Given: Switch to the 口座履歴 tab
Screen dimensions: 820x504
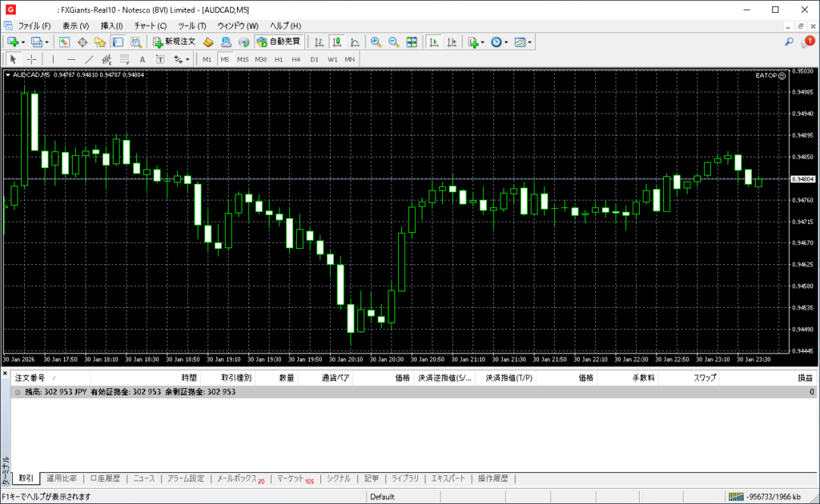Looking at the screenshot, I should click(104, 478).
